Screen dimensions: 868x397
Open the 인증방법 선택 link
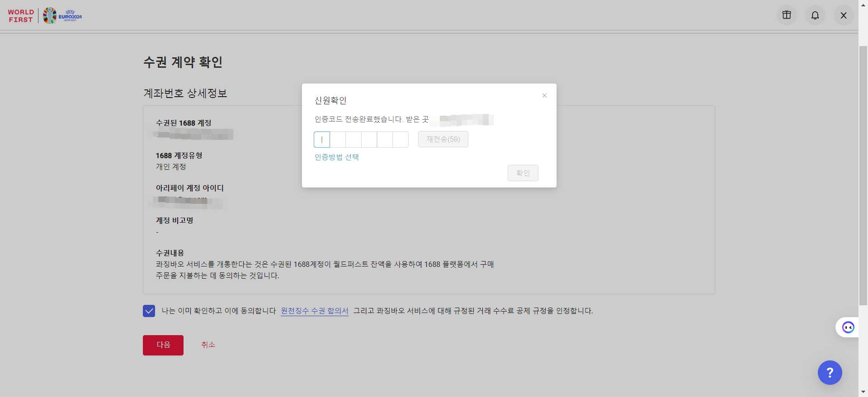click(336, 157)
